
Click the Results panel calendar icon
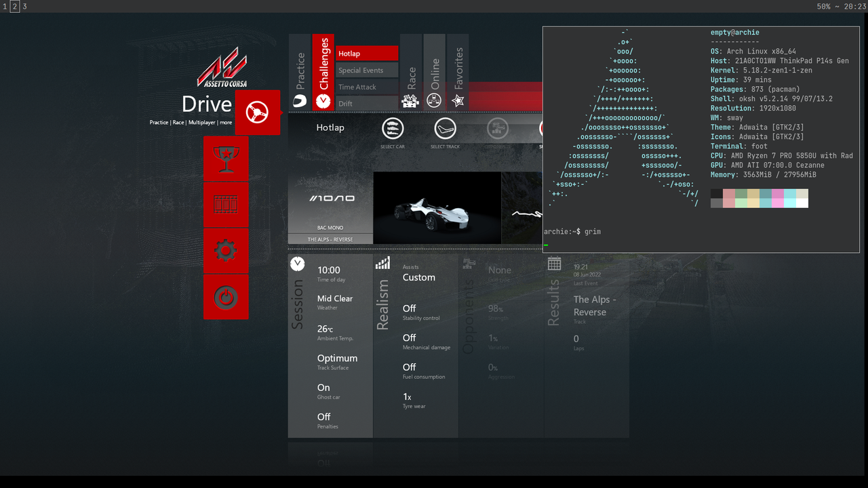pos(554,264)
